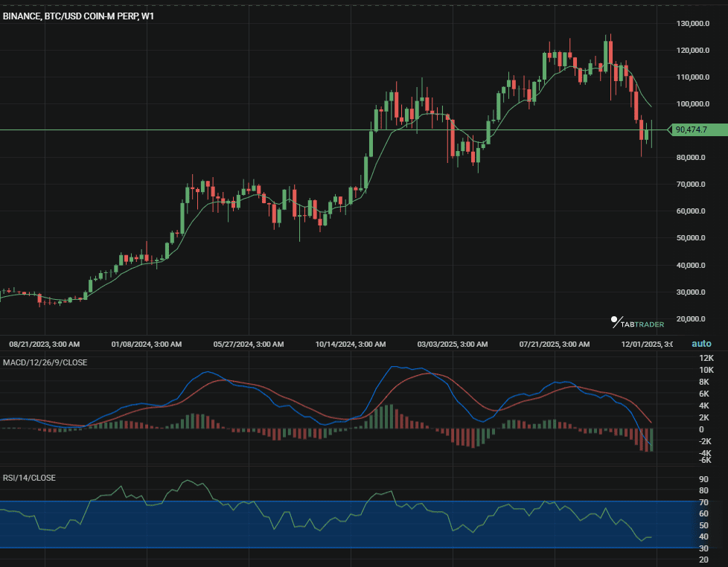This screenshot has width=728, height=567.
Task: Click the 12/01/2025 time axis label
Action: pyautogui.click(x=647, y=345)
